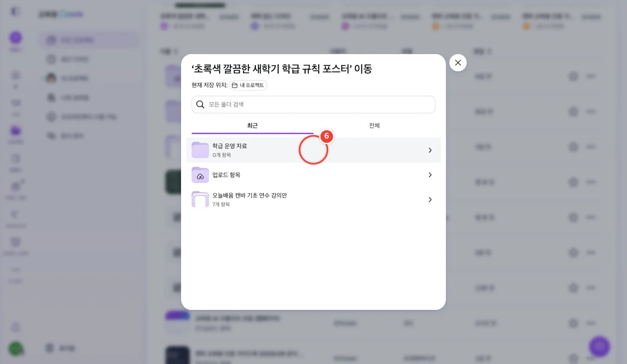Focus the 모든 폴더 검색 search field
The width and height of the screenshot is (627, 364).
(313, 105)
